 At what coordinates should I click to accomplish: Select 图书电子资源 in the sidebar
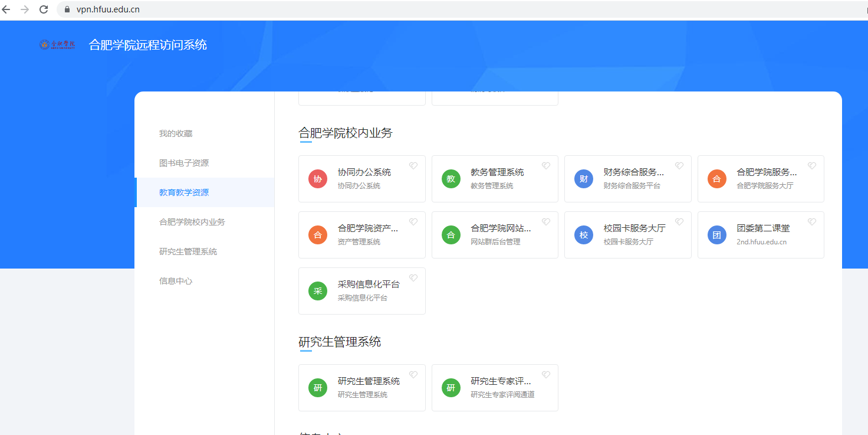[x=204, y=163]
